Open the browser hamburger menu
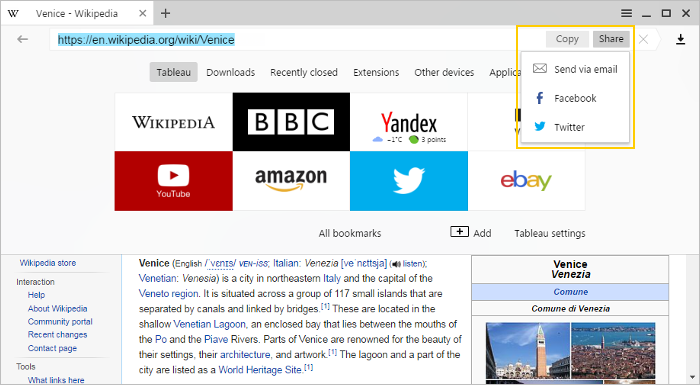This screenshot has height=385, width=700. pyautogui.click(x=626, y=13)
